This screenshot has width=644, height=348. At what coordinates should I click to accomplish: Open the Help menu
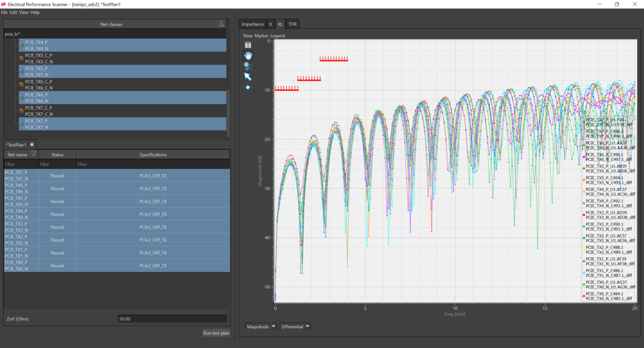pyautogui.click(x=35, y=13)
